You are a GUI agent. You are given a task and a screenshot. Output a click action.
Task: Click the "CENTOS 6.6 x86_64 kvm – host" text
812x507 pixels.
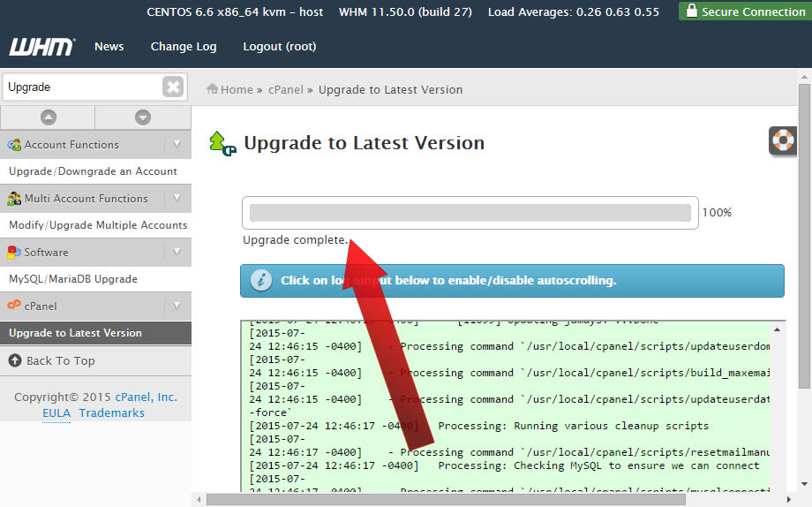[x=235, y=11]
